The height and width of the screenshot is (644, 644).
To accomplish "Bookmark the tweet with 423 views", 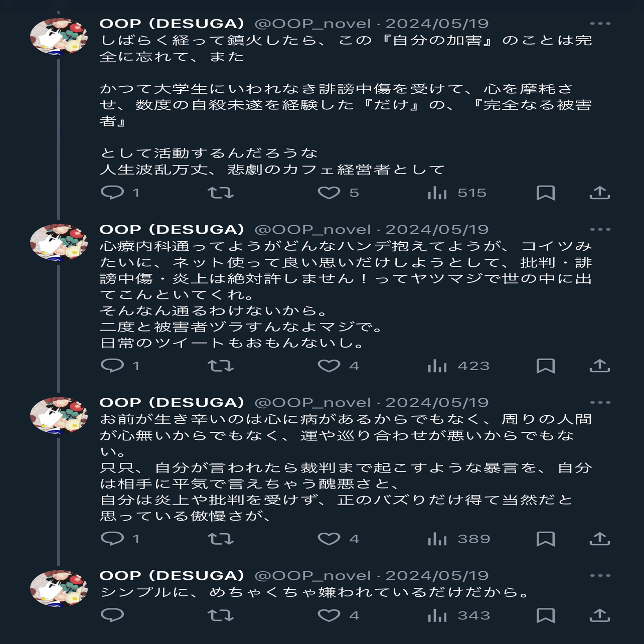I will tap(546, 366).
